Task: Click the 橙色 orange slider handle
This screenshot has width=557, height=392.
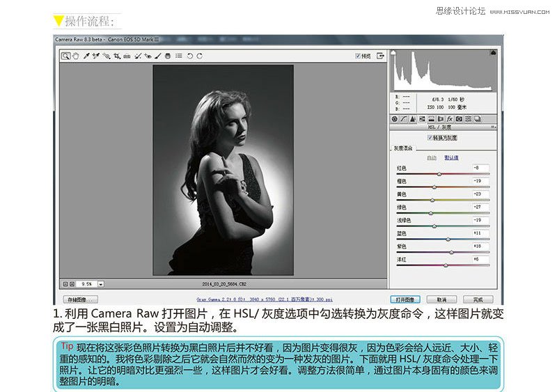Action: 434,187
